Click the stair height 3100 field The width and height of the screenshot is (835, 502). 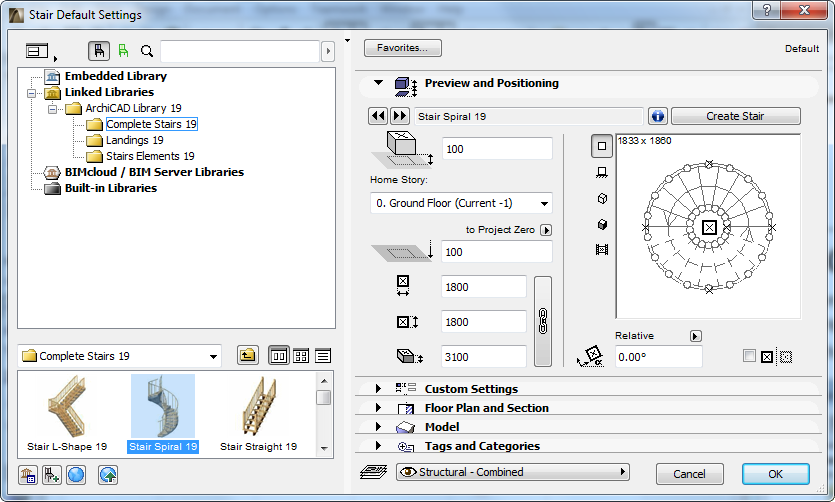pyautogui.click(x=484, y=357)
